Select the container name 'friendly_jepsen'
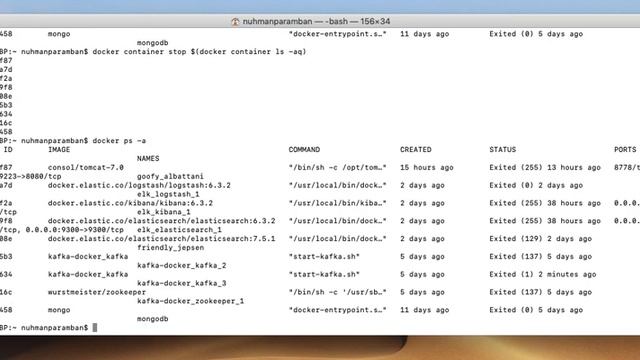 170,248
